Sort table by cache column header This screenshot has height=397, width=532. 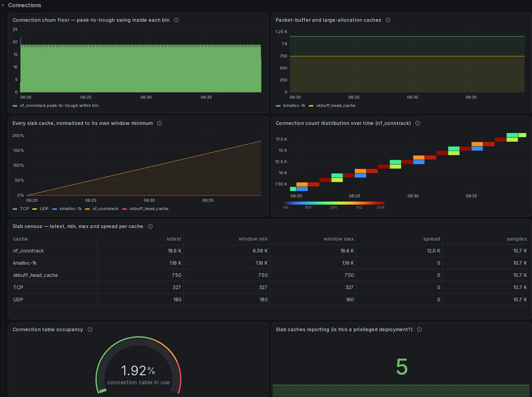click(x=20, y=239)
